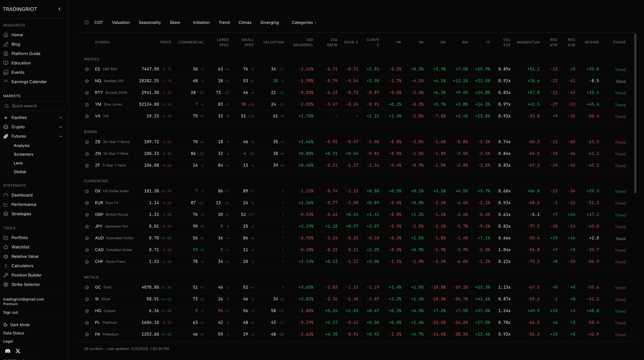Open the Climax screener tab
Screen dimensions: 644x360
(245, 23)
